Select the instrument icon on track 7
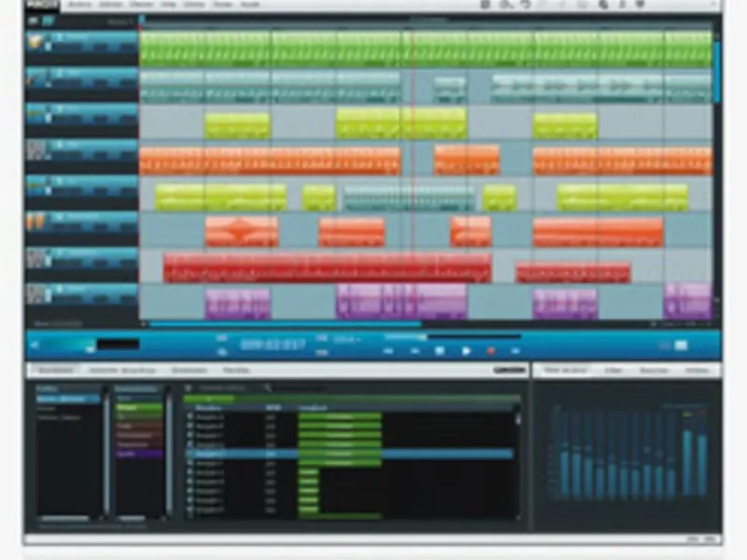The image size is (747, 560). [x=35, y=259]
